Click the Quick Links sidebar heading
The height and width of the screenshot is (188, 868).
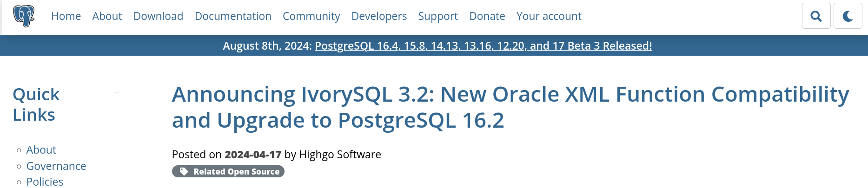point(36,104)
